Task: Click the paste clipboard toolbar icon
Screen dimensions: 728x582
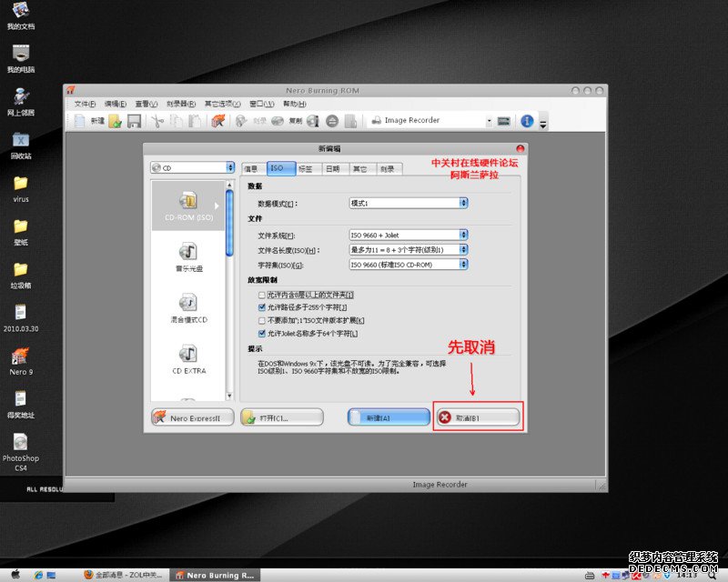Action: click(195, 122)
